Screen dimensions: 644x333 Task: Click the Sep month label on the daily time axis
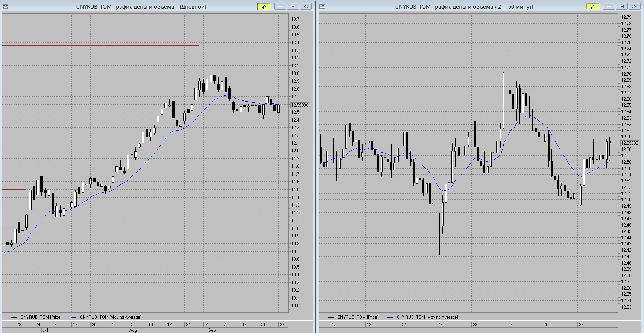click(x=212, y=330)
